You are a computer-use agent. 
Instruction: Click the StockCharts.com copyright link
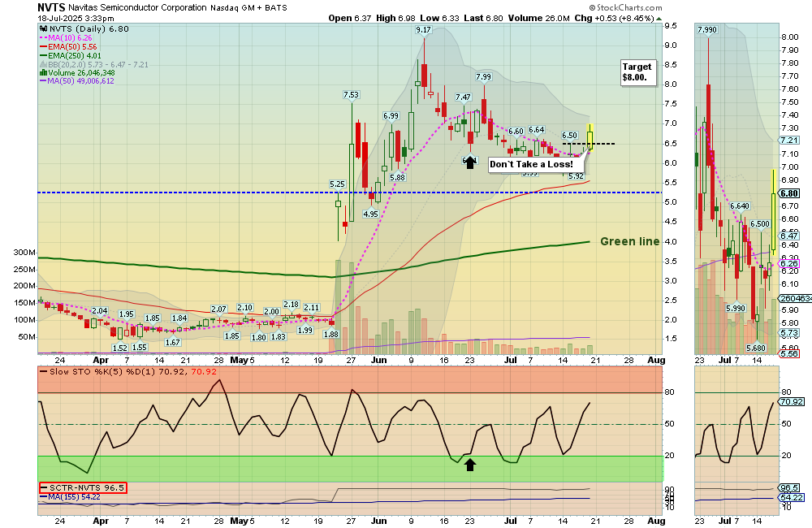pyautogui.click(x=625, y=8)
